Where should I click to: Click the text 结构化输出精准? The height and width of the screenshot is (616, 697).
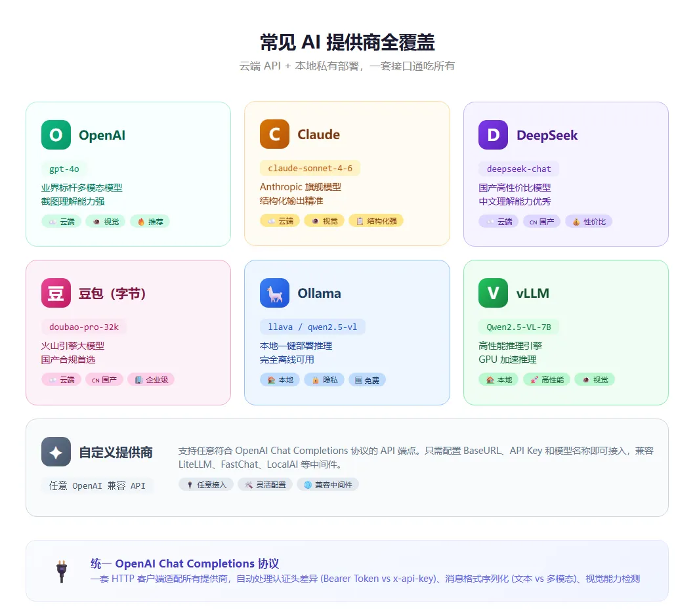click(291, 201)
